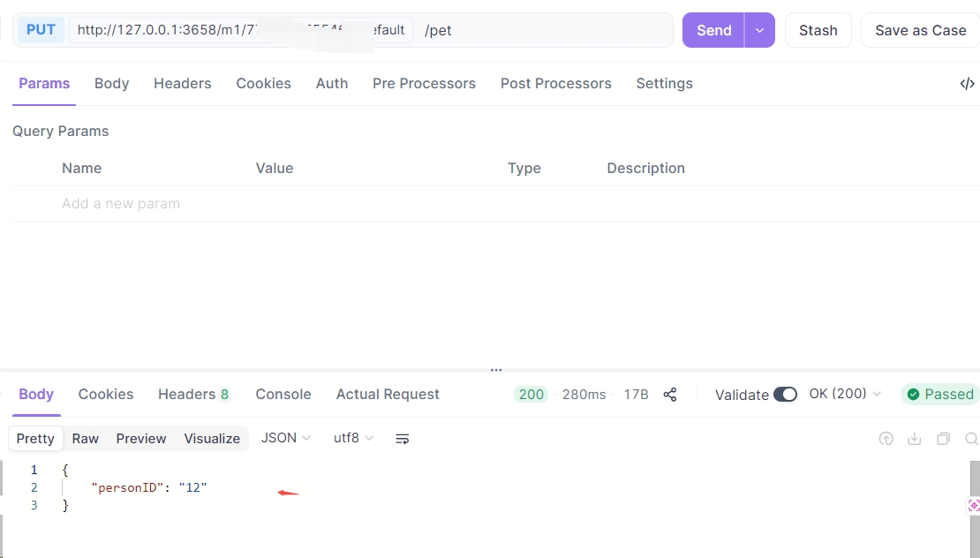980x558 pixels.
Task: Open search in response body
Action: (x=971, y=439)
